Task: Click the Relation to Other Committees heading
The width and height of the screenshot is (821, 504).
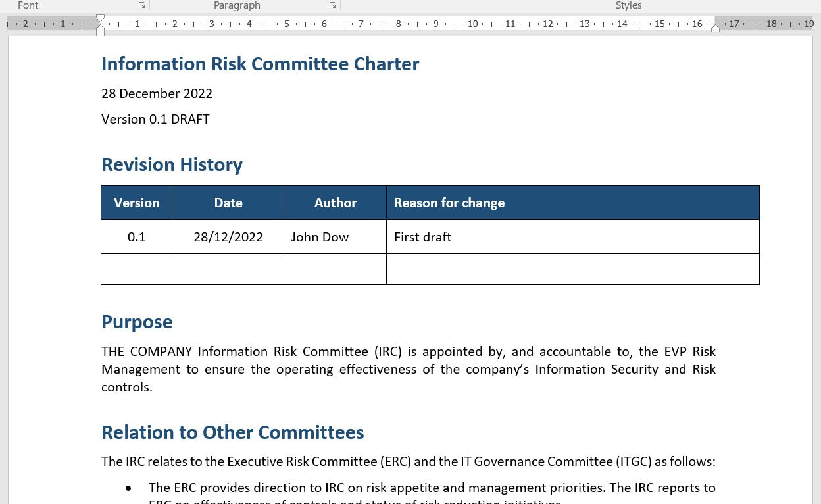Action: (232, 432)
